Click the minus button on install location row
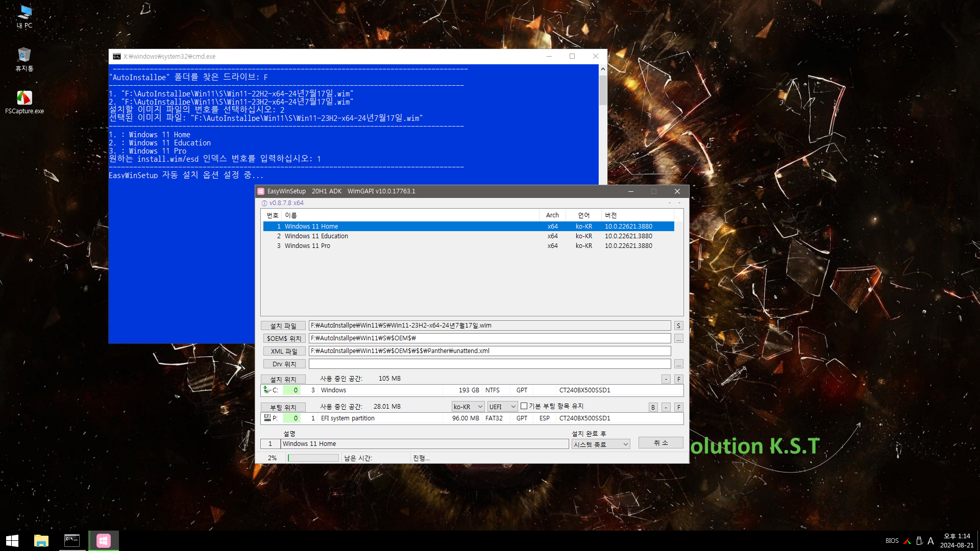 (x=666, y=379)
